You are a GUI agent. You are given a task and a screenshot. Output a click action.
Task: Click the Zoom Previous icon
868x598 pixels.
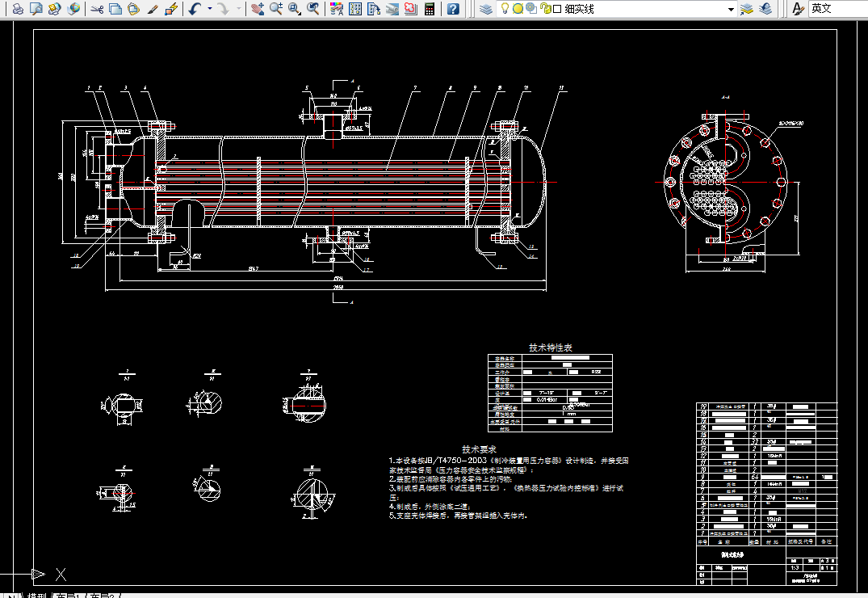click(312, 9)
